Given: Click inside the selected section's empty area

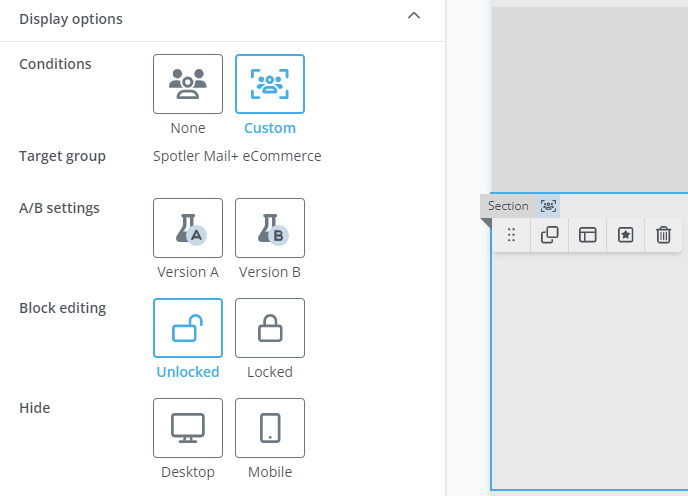Looking at the screenshot, I should pyautogui.click(x=589, y=380).
